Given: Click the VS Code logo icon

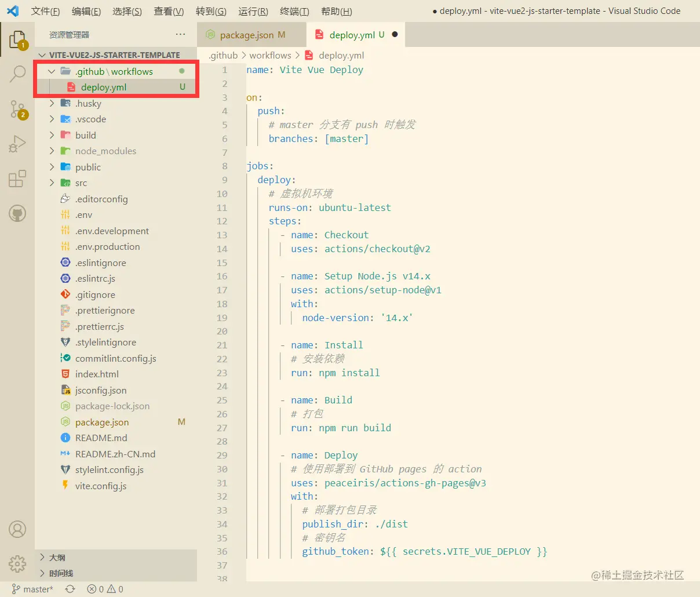Looking at the screenshot, I should pos(13,10).
